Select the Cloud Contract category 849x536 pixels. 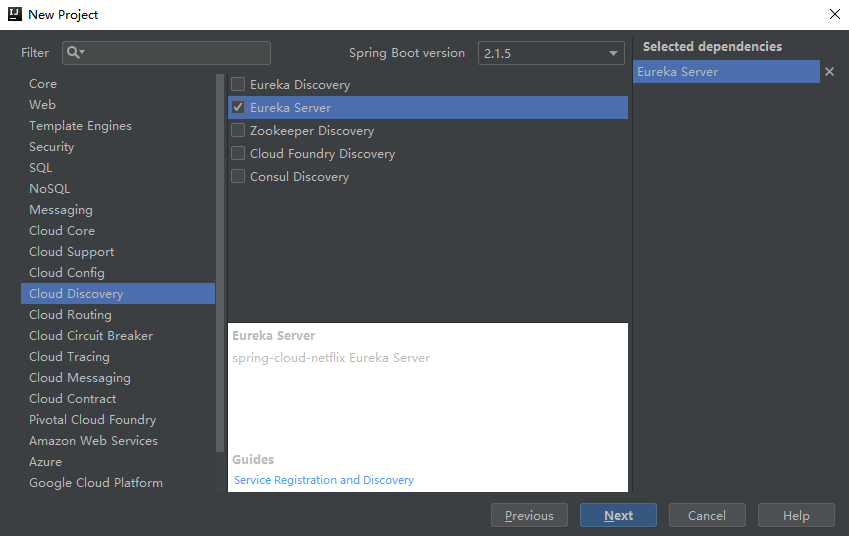pos(118,398)
